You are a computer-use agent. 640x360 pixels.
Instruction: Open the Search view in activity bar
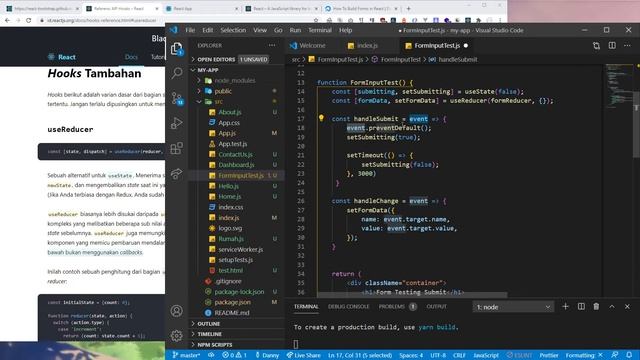[x=177, y=73]
